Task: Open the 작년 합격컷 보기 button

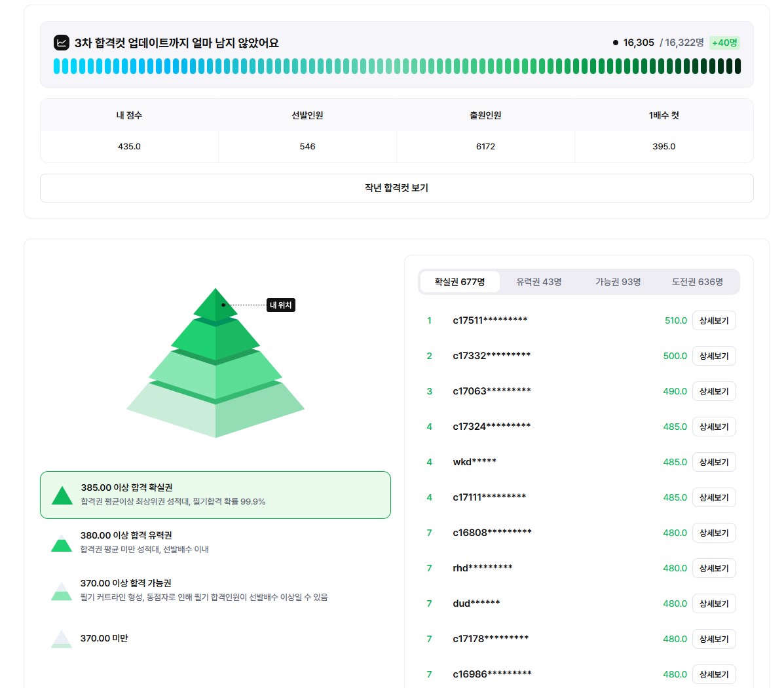Action: pyautogui.click(x=396, y=188)
